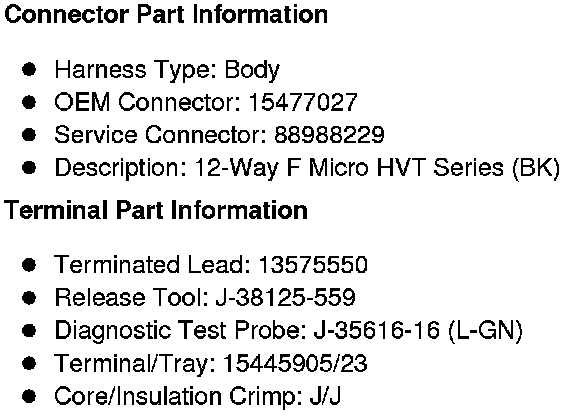Click the bullet beside Terminal/Tray
576x416 pixels.
(x=29, y=363)
